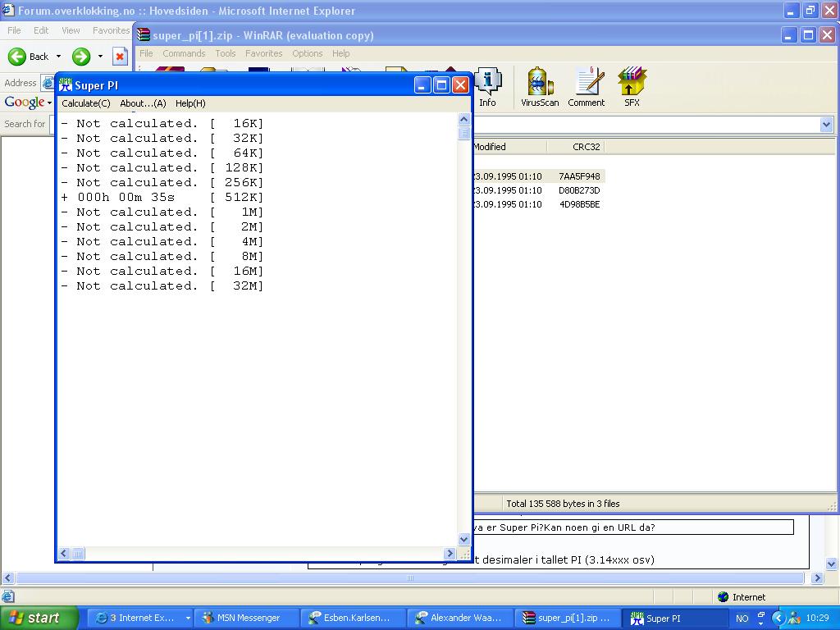
Task: Click the 16K Not calculated line
Action: (x=162, y=123)
